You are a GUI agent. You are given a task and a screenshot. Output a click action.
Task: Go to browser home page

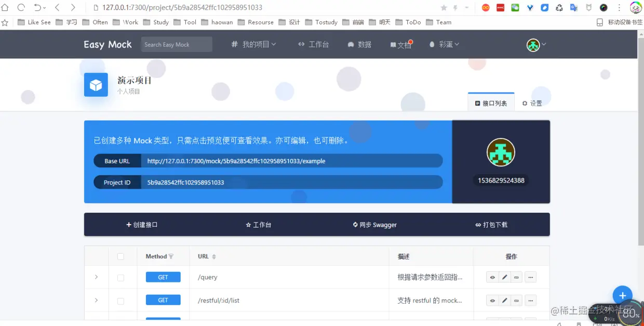click(x=5, y=7)
